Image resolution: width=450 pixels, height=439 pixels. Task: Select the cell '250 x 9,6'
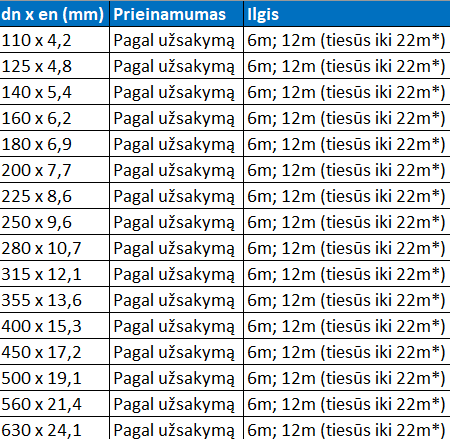point(54,222)
